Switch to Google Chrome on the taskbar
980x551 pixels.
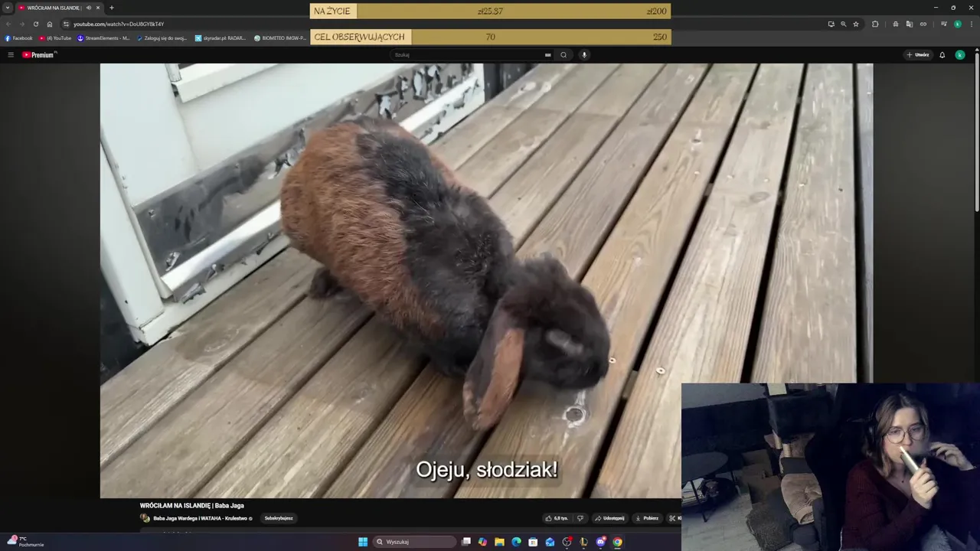618,542
